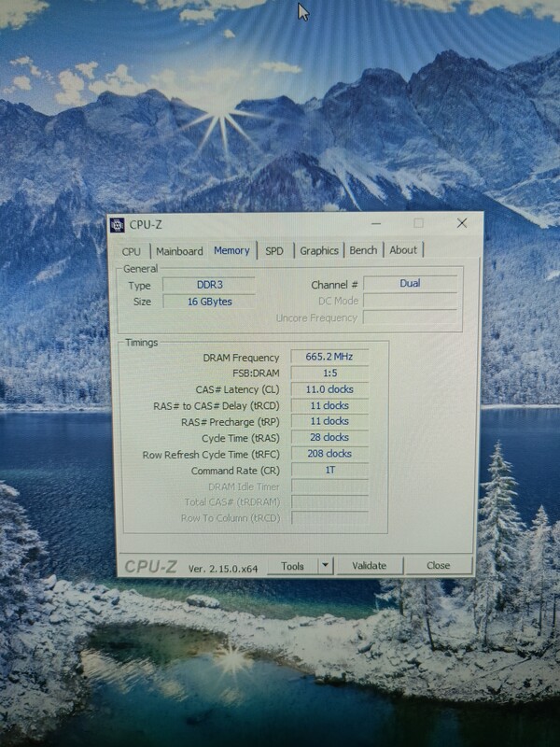Expand the Tools dropdown arrow

tap(324, 566)
